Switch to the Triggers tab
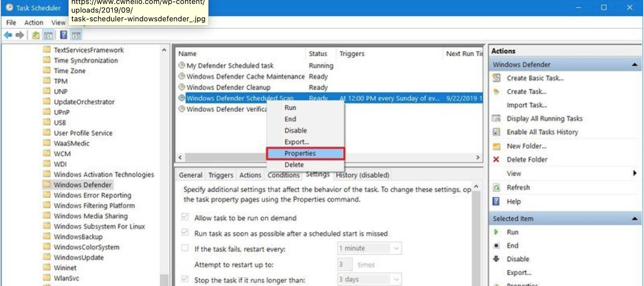This screenshot has height=286, width=644. coord(221,175)
